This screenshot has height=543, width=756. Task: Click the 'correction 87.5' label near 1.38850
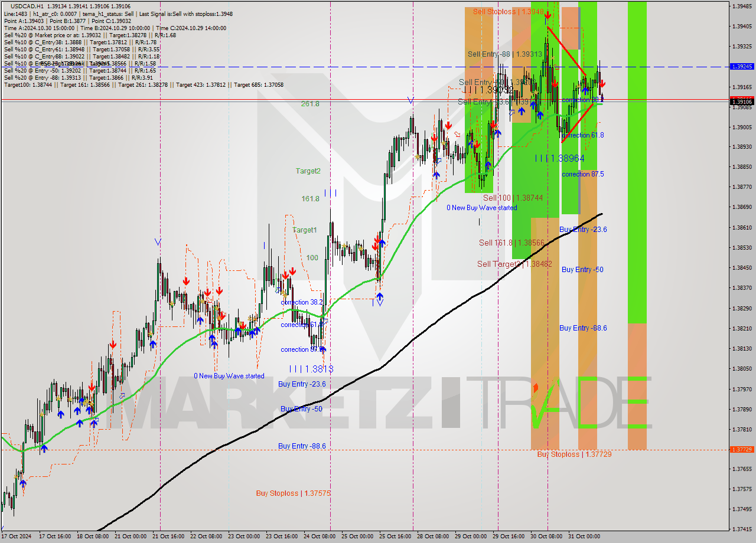582,174
